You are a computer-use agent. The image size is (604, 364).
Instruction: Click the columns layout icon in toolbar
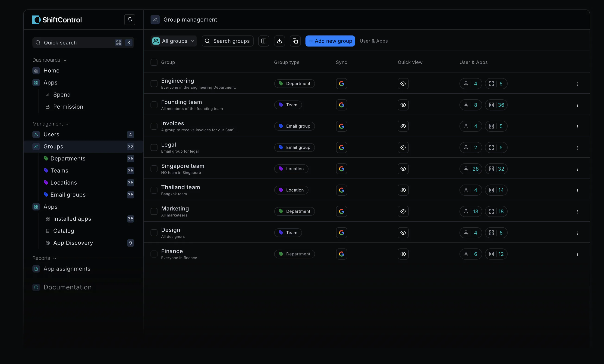(x=264, y=41)
